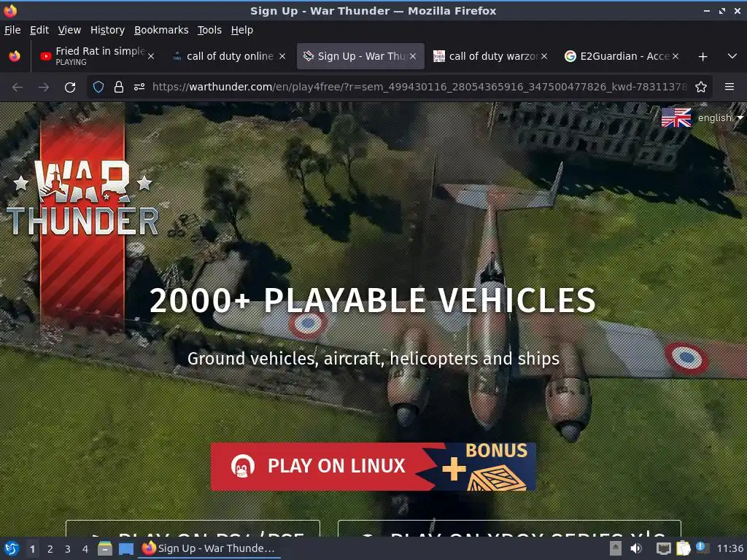
Task: Close the call of duty online tab
Action: (x=282, y=56)
